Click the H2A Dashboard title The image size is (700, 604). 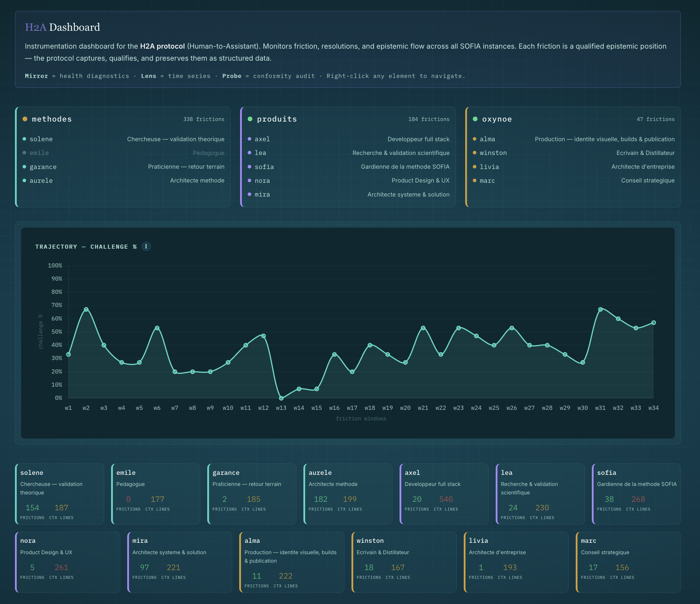click(x=62, y=27)
